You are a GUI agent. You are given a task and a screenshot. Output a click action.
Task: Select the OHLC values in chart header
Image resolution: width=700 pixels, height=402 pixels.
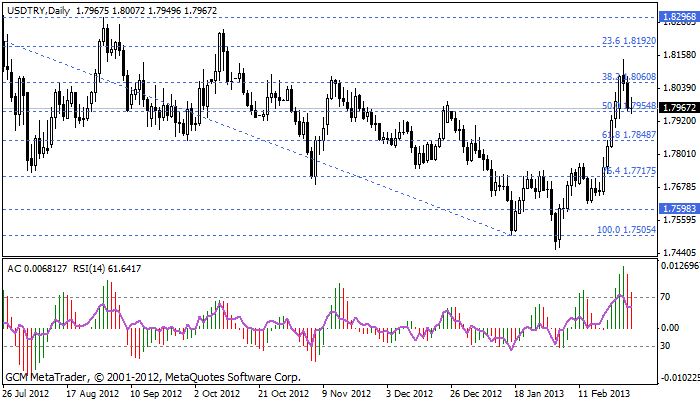click(146, 10)
